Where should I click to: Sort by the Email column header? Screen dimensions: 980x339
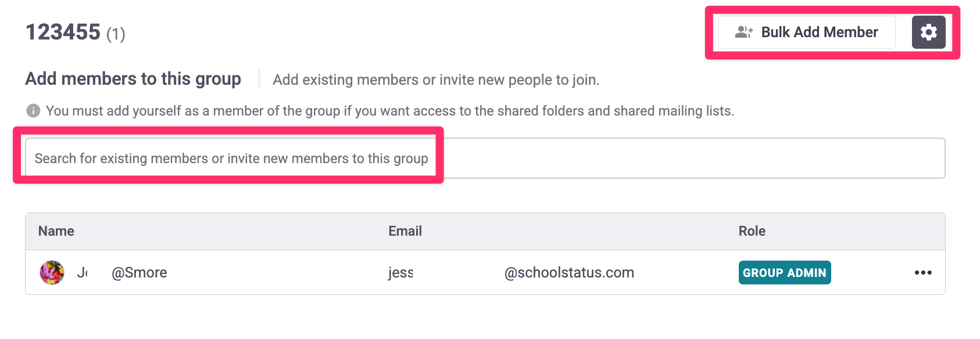pos(405,231)
